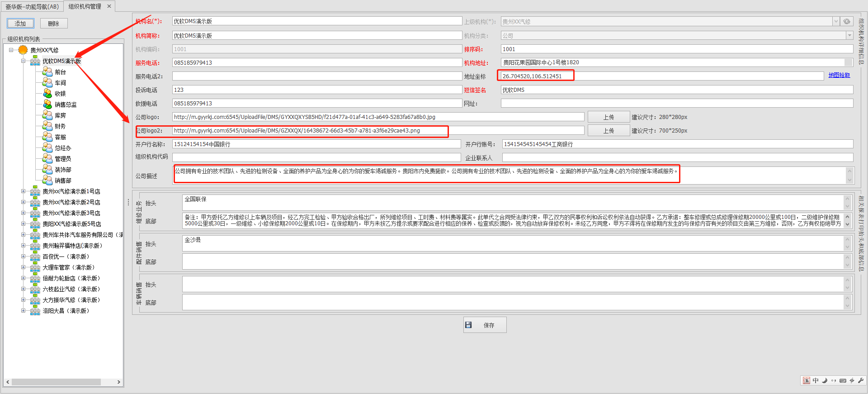Toggle the 中 Chinese/English mode icon
The width and height of the screenshot is (868, 394).
[x=816, y=380]
